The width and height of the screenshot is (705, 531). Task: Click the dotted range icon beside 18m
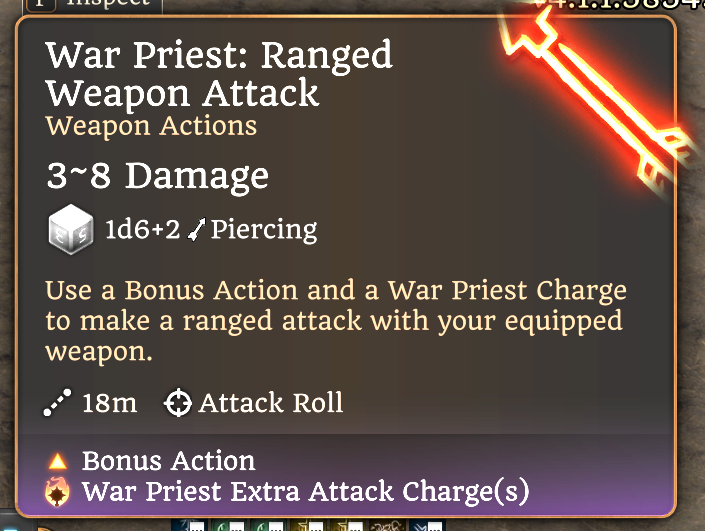pyautogui.click(x=57, y=402)
